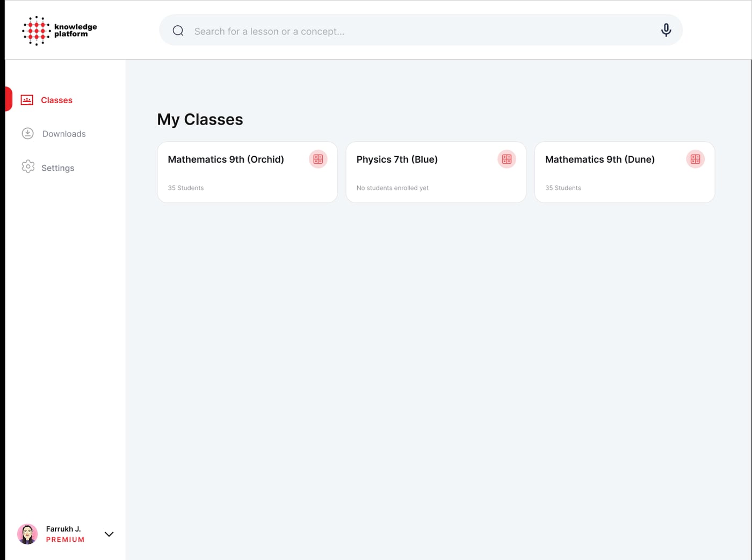The image size is (752, 560).
Task: Click the Downloads arrow icon
Action: [27, 133]
